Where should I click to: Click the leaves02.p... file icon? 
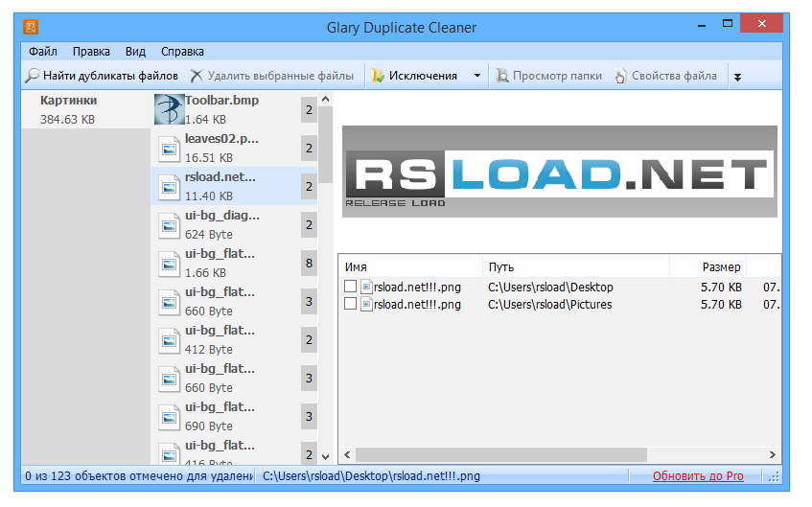coord(169,149)
